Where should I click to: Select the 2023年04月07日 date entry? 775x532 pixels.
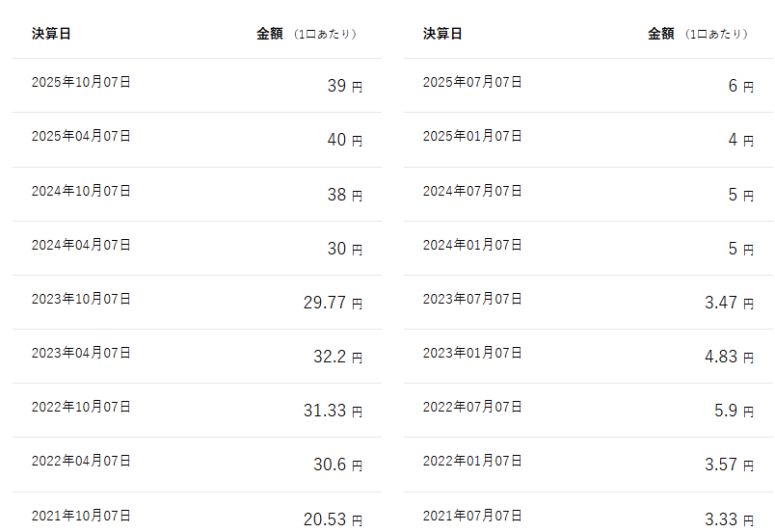(81, 353)
